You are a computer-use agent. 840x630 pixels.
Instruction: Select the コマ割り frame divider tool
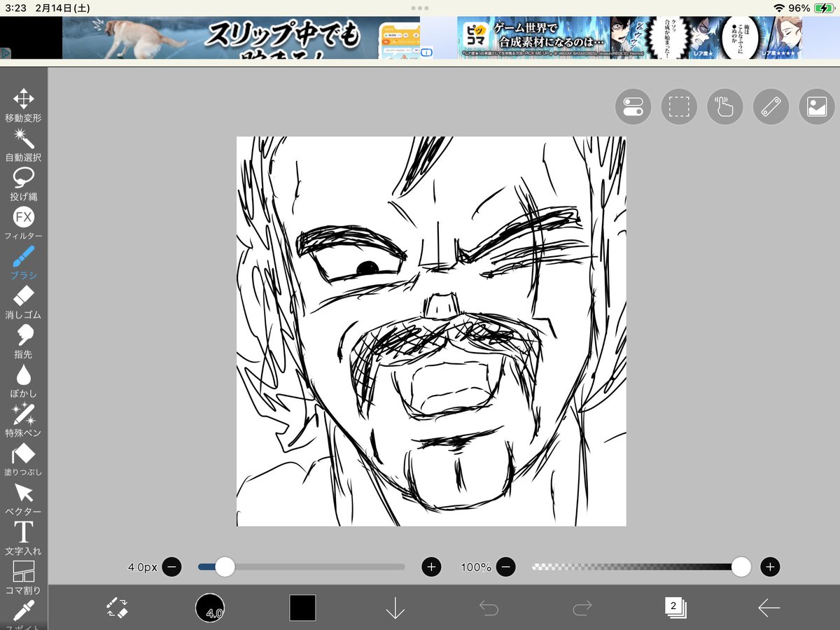click(23, 577)
